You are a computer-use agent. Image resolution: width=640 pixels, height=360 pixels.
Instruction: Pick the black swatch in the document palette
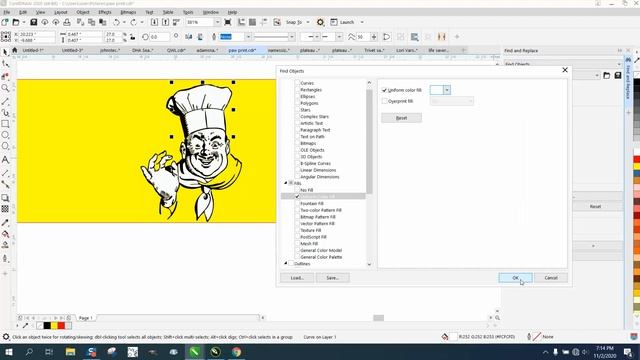point(47,325)
